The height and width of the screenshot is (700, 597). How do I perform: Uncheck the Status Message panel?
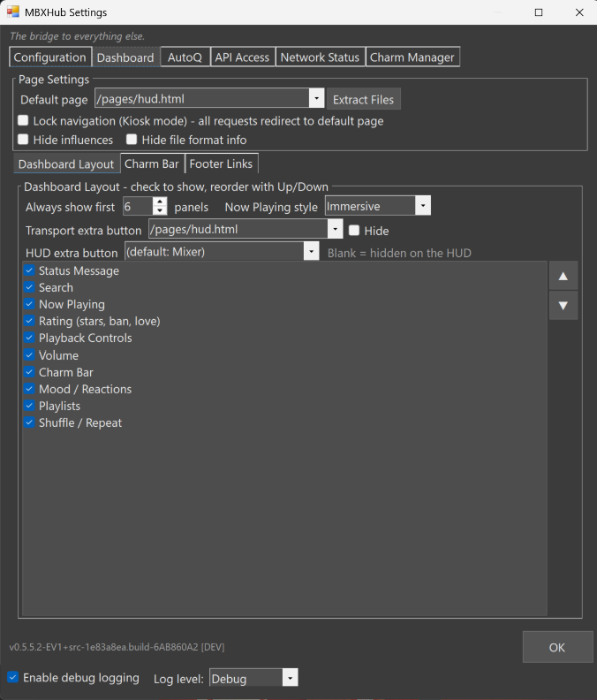coord(29,270)
